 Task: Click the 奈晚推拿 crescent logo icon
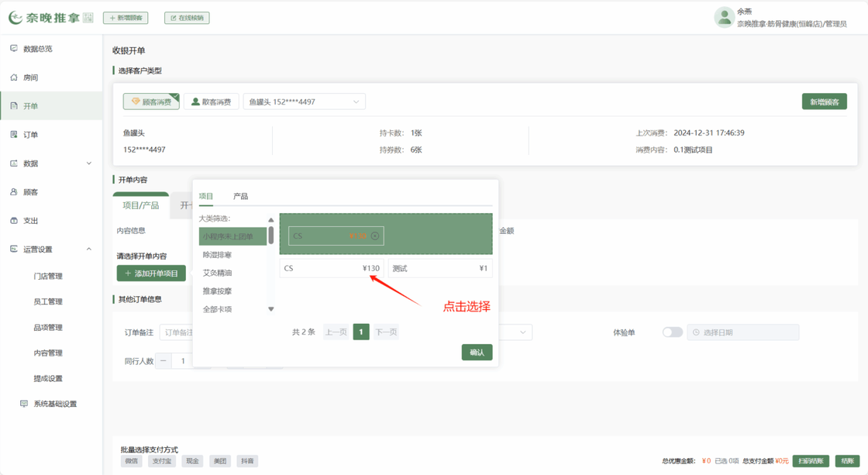click(x=15, y=18)
